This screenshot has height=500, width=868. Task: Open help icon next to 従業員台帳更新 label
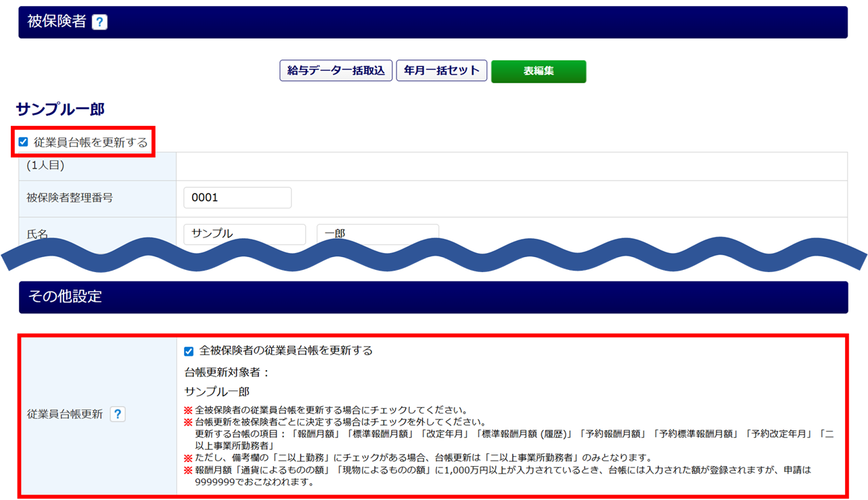point(118,414)
